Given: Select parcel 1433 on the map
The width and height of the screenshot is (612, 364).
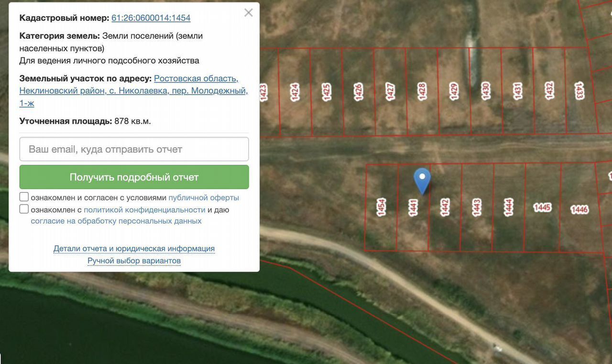Looking at the screenshot, I should click(579, 91).
